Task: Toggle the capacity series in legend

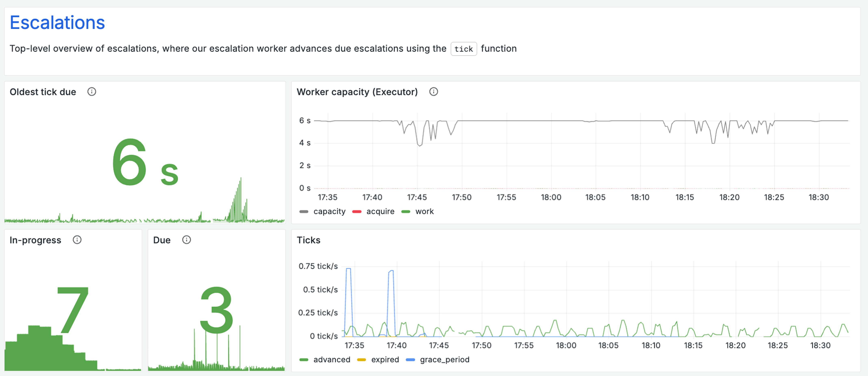Action: [x=329, y=212]
